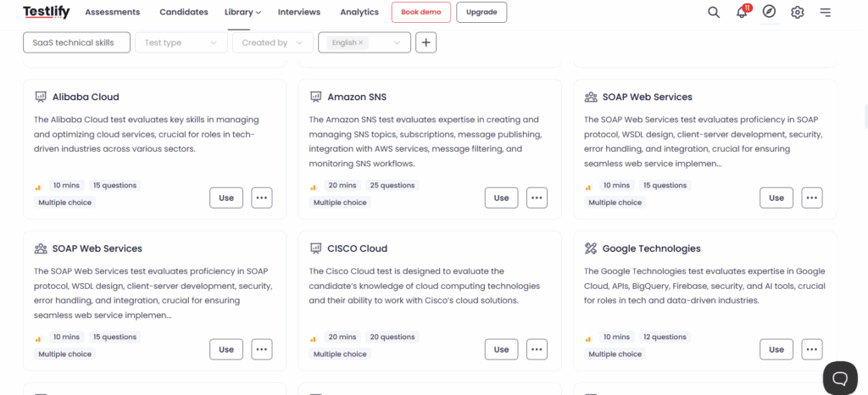Click 20 mins tag on CISCO Cloud
The width and height of the screenshot is (868, 395).
(x=342, y=337)
